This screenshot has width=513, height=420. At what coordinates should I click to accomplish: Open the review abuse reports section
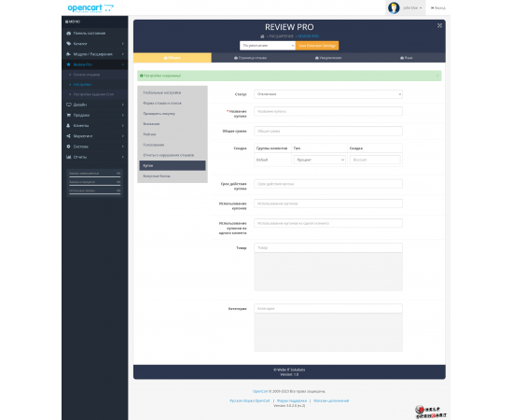tap(173, 155)
